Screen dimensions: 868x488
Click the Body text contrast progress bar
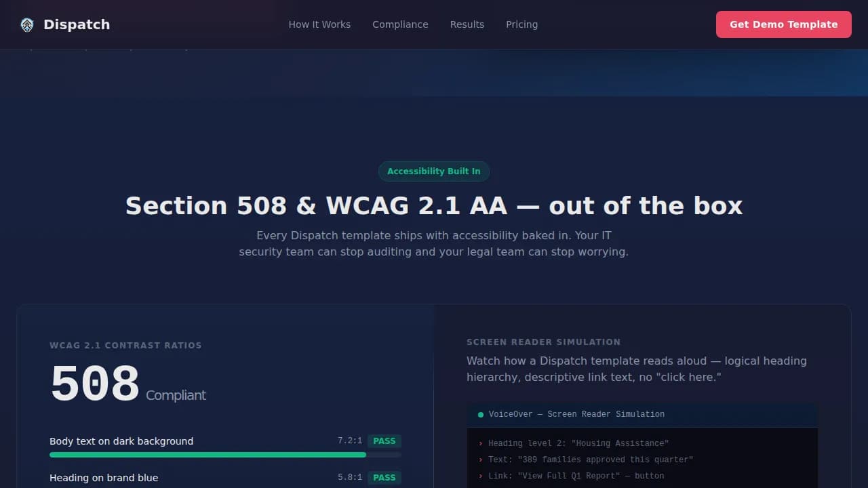coord(225,455)
